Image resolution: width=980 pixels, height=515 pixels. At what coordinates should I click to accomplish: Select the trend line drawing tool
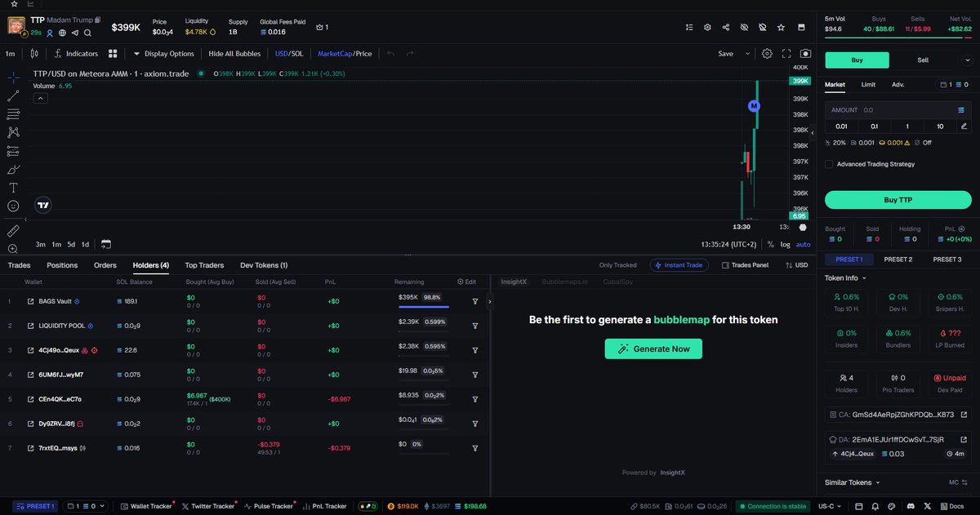coord(13,95)
